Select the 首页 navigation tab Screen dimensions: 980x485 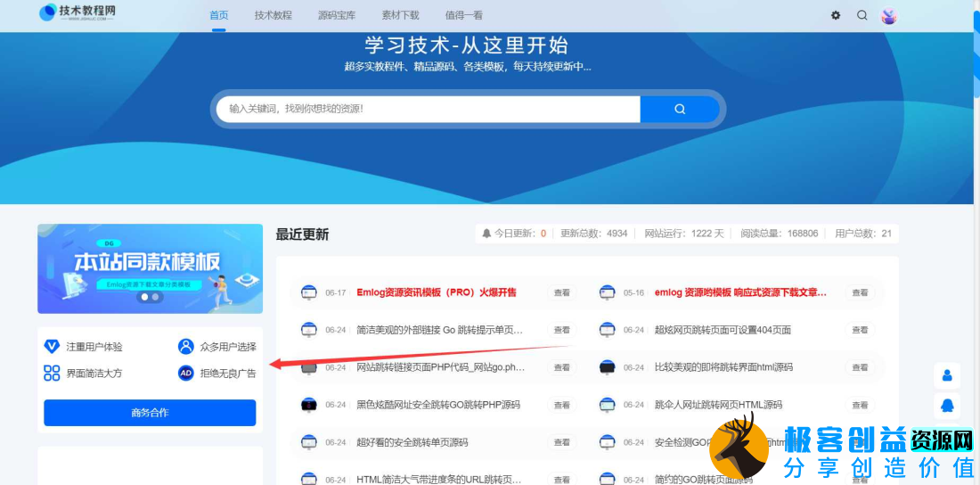tap(219, 16)
